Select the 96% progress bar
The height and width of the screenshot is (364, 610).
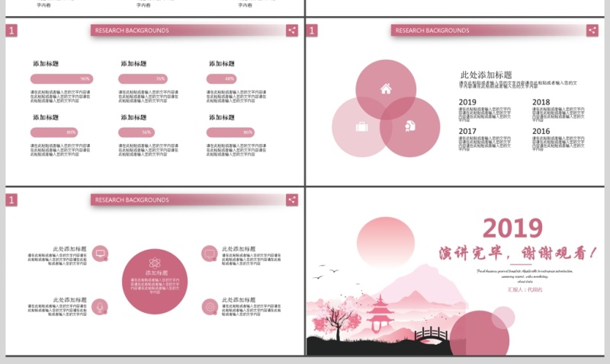62,79
